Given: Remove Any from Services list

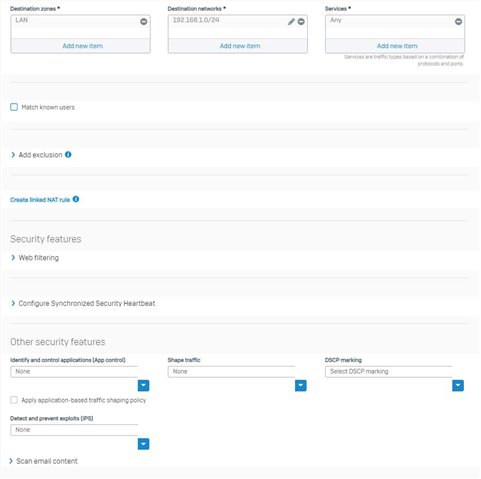Looking at the screenshot, I should pyautogui.click(x=459, y=22).
